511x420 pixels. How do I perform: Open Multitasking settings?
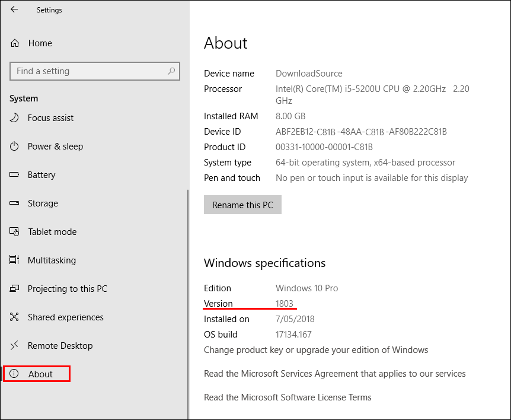tap(52, 260)
